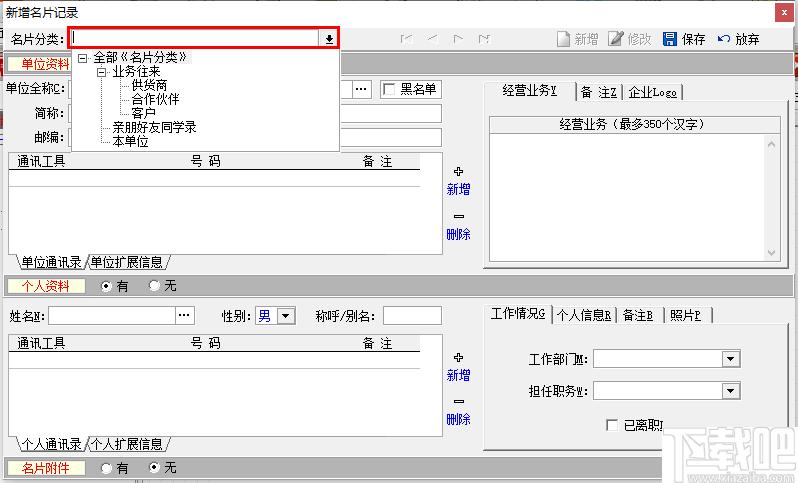Open the 性别 dropdown
Screen dimensions: 798x483
(286, 316)
